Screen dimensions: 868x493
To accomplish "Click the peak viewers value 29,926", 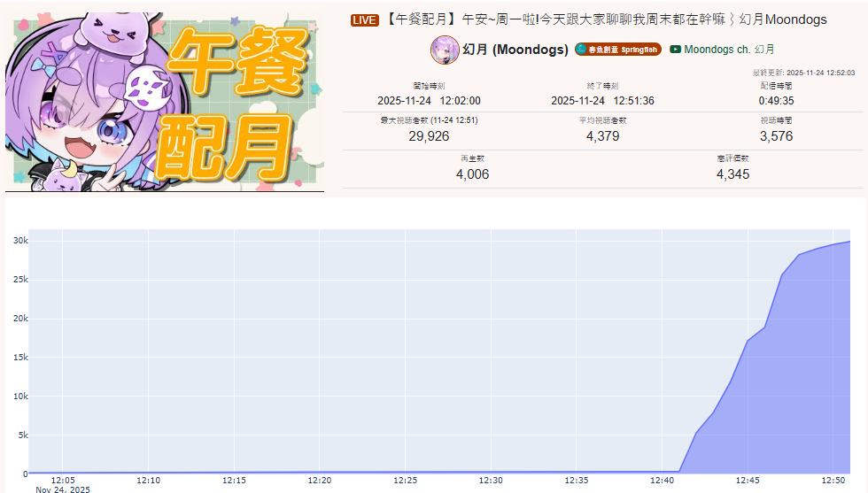I will point(429,136).
